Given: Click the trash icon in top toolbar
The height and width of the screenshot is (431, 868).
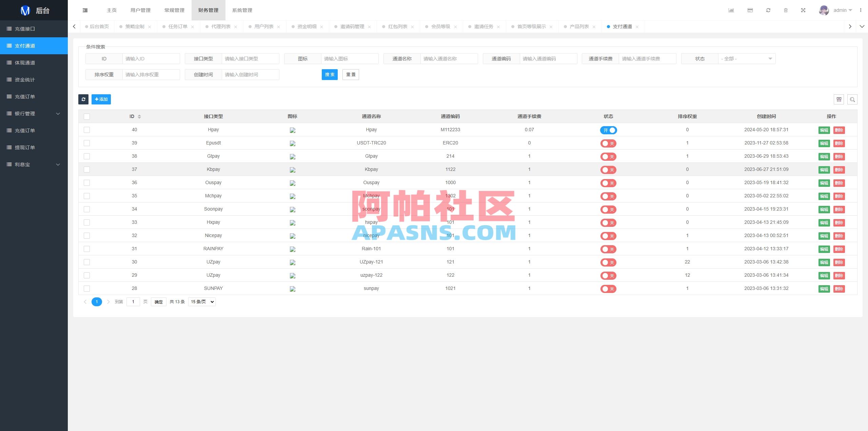Looking at the screenshot, I should (786, 10).
